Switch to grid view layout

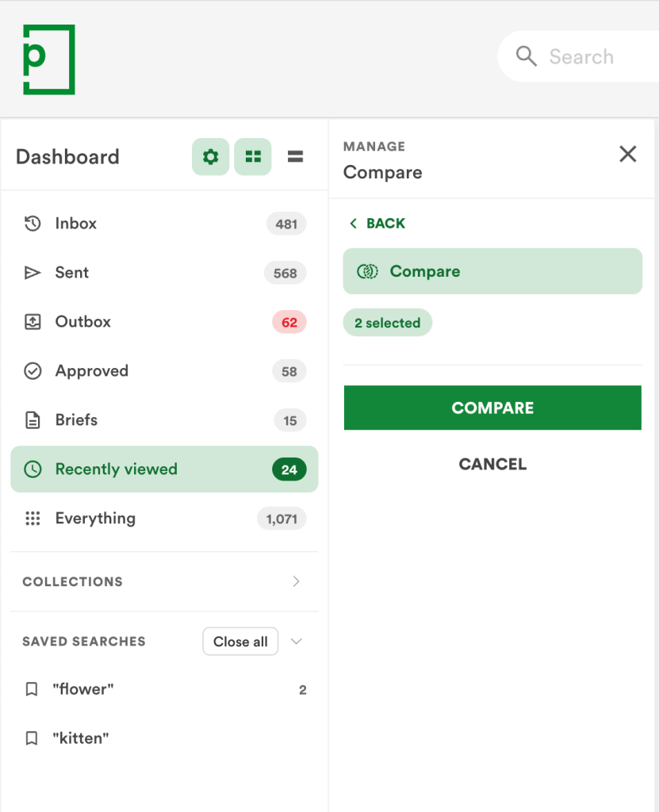click(x=253, y=156)
